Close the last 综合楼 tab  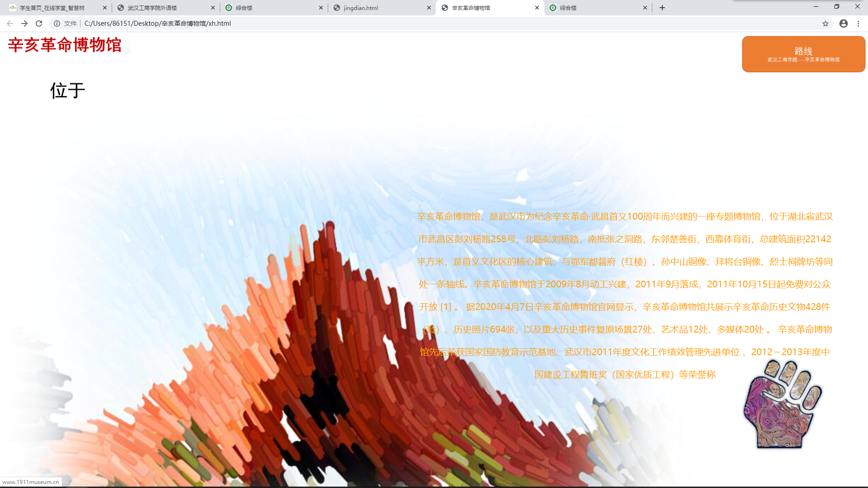[x=645, y=8]
